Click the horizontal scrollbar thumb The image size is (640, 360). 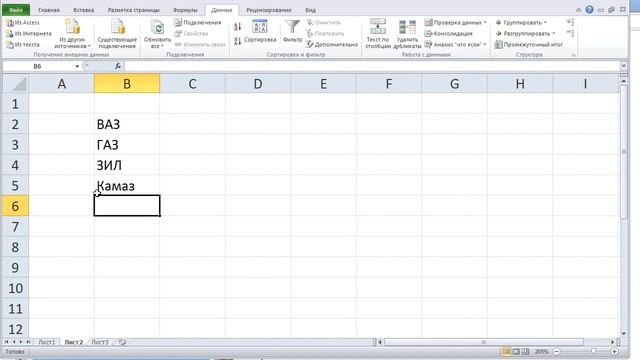pos(483,342)
